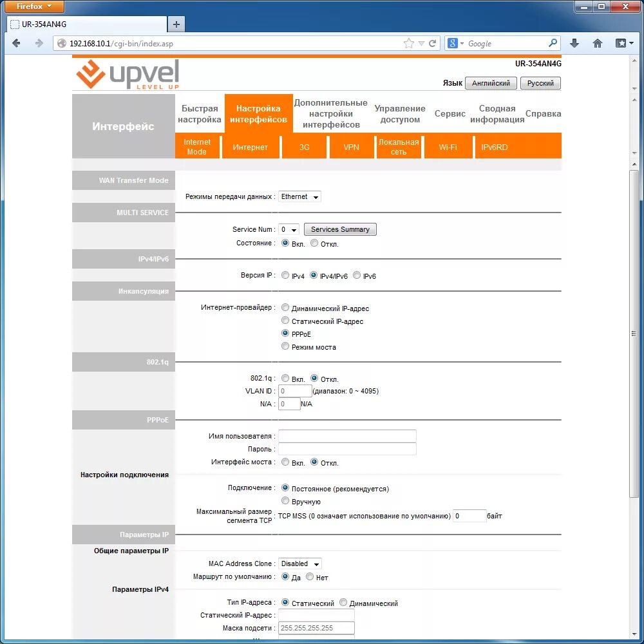Open the URL history dropdown arrow

click(421, 43)
